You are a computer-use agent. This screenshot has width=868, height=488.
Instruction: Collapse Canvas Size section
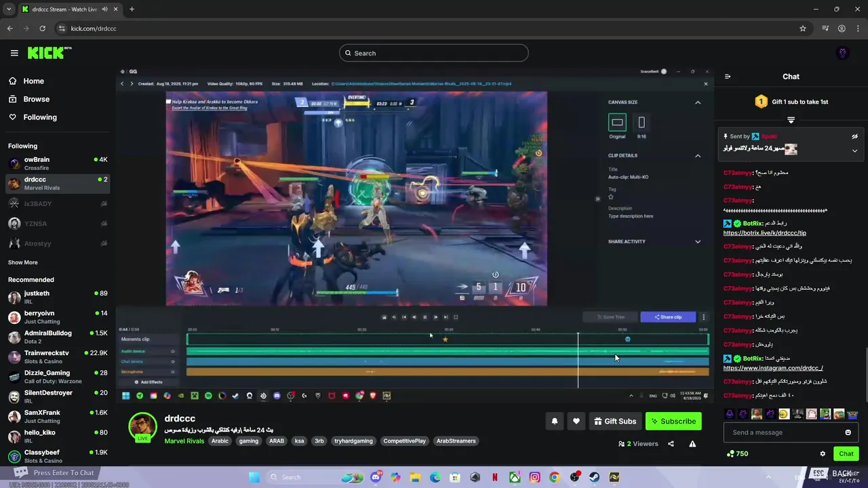coord(698,102)
